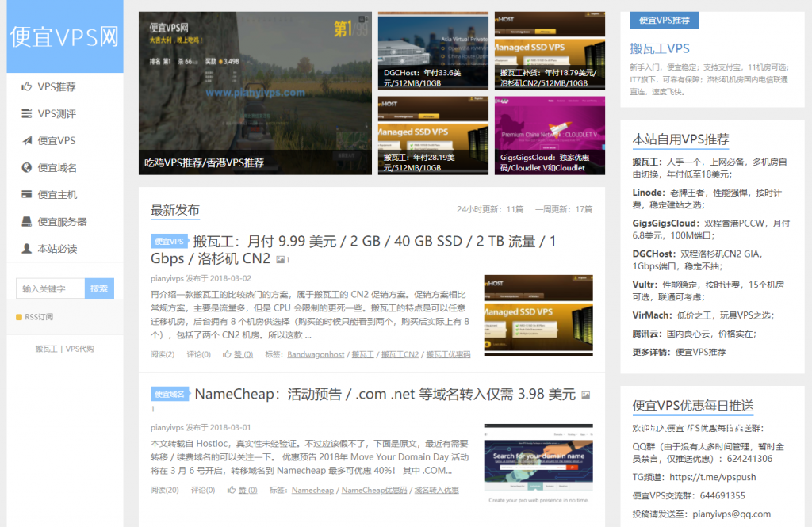The image size is (812, 527).
Task: Click 阅读(2) on the 搬瓦工 post
Action: coord(163,354)
